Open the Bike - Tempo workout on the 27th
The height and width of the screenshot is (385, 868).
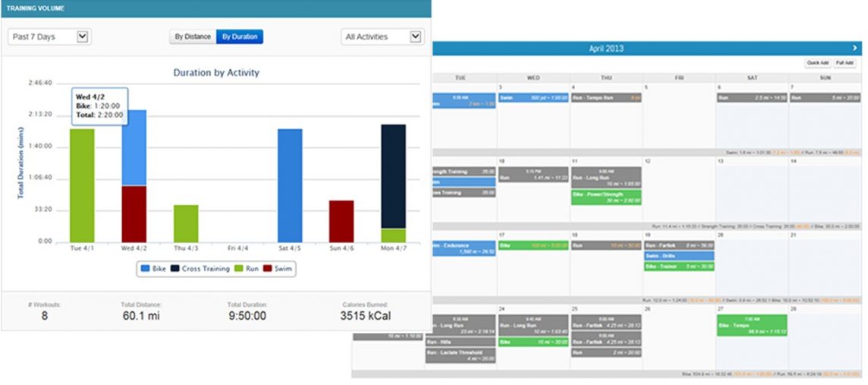pyautogui.click(x=751, y=326)
